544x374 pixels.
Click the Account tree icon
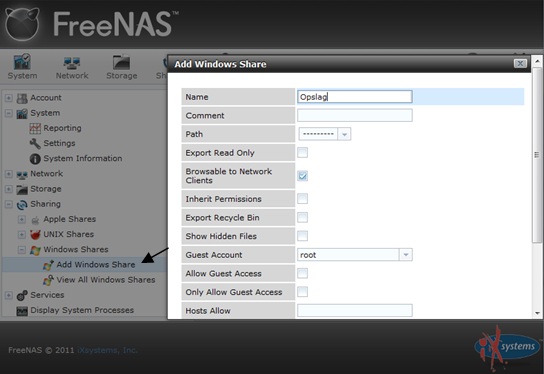[22, 98]
